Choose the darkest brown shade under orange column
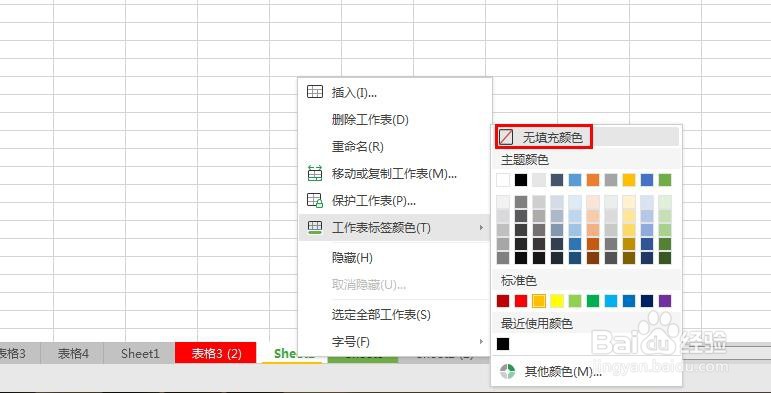The image size is (771, 393). tap(593, 258)
